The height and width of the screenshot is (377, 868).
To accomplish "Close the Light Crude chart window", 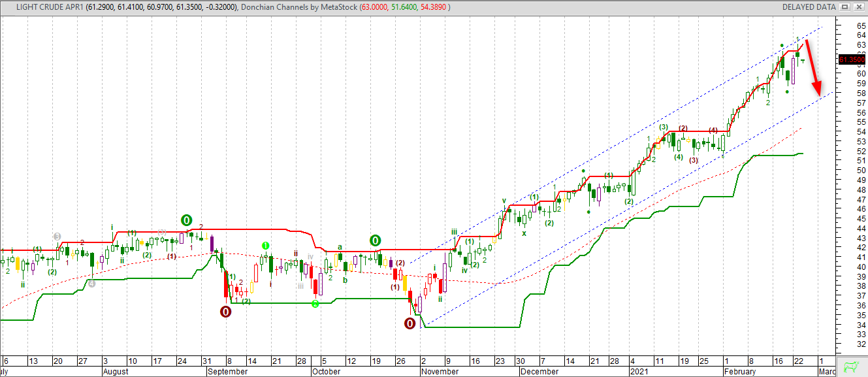I will click(x=858, y=7).
